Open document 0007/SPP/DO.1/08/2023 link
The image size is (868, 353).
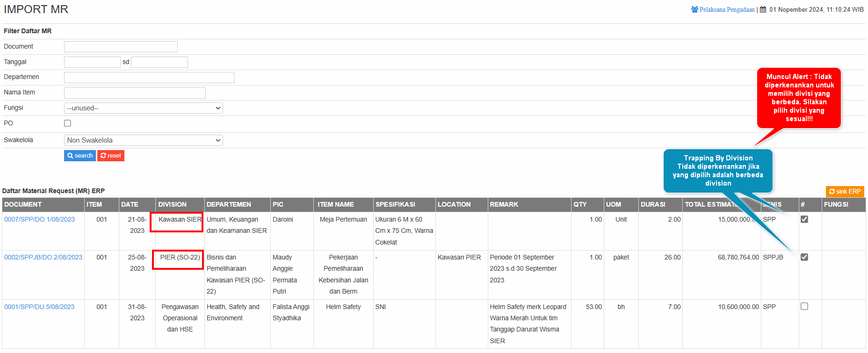[40, 219]
